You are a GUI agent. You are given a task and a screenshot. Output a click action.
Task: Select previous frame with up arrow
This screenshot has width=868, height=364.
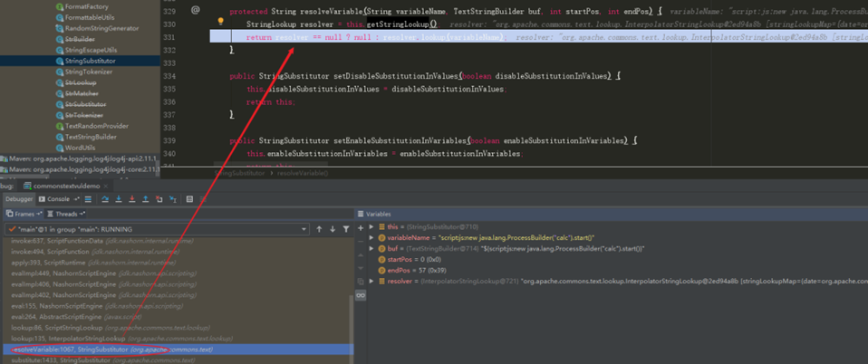click(x=319, y=229)
